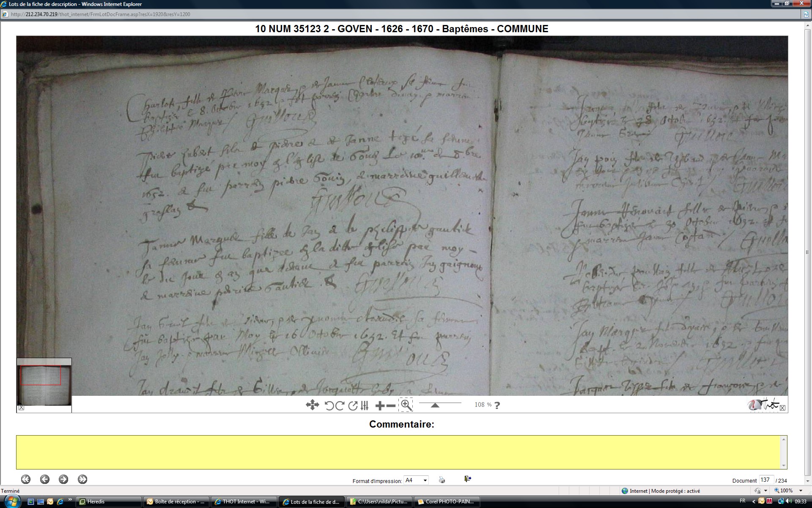Go to the first document page
This screenshot has width=812, height=508.
click(26, 479)
